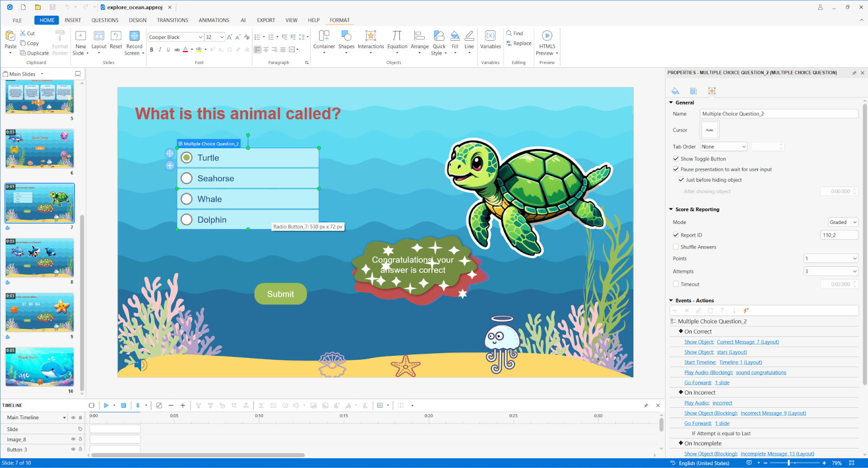
Task: Collapse the Score & Reporting section
Action: pyautogui.click(x=671, y=209)
